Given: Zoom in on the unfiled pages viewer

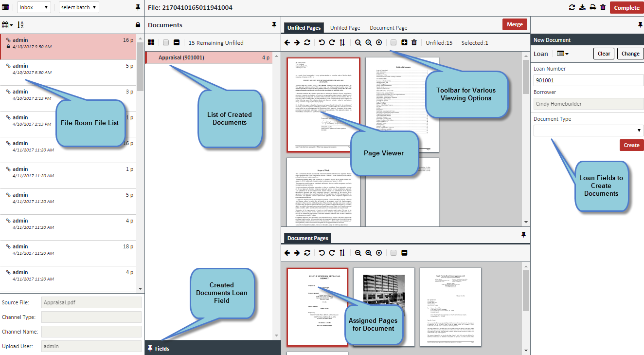Looking at the screenshot, I should tap(368, 43).
